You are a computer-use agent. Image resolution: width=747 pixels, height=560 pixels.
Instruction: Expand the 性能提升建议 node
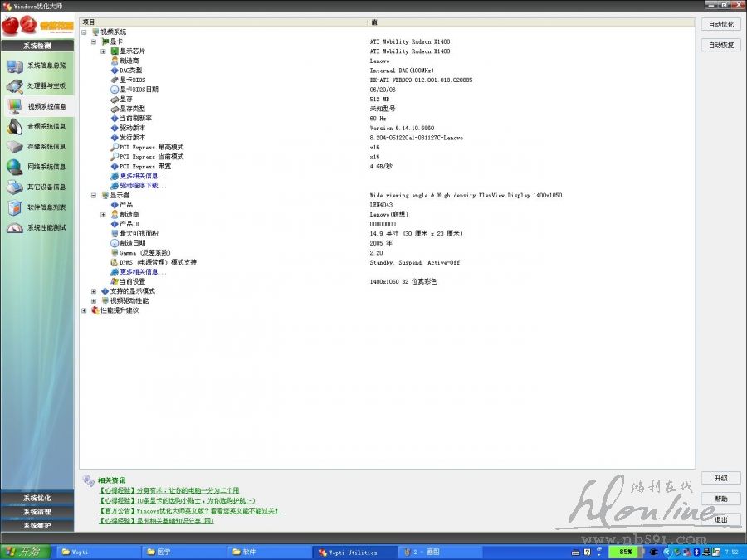[x=84, y=310]
